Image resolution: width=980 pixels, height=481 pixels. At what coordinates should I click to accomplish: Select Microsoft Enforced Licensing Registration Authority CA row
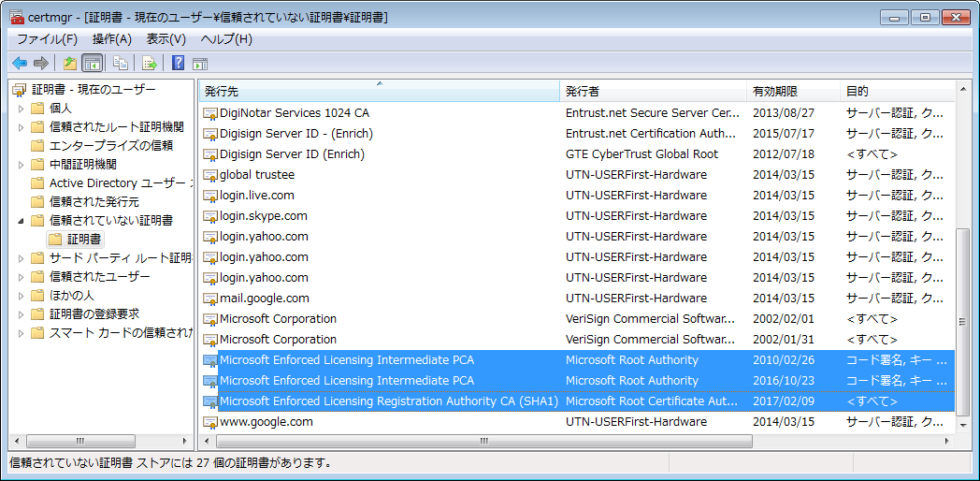(577, 401)
